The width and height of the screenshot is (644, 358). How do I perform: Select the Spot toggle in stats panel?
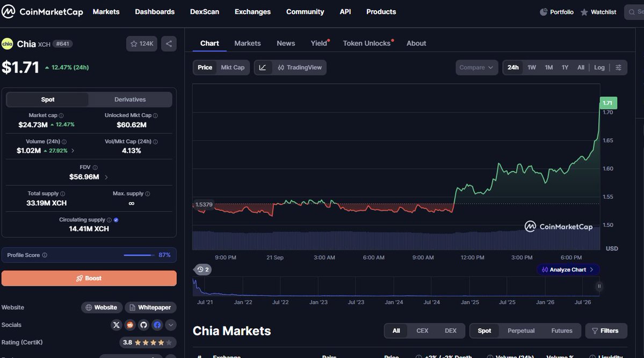point(48,99)
